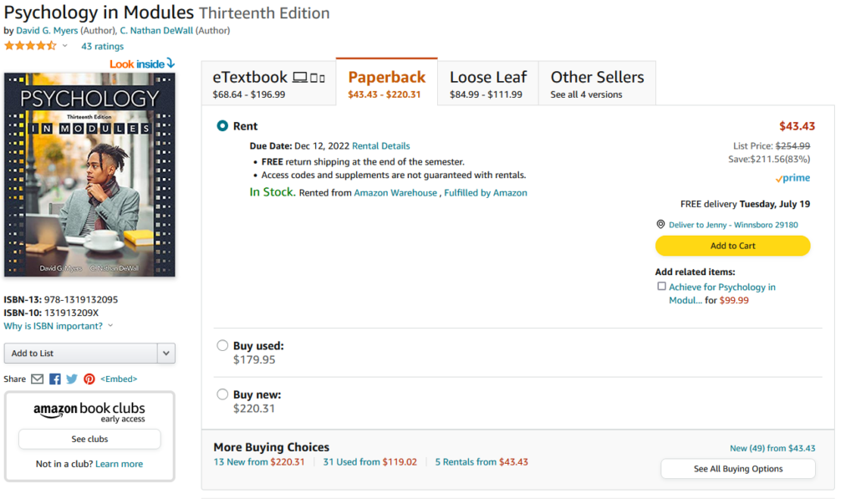Click the Look inside arrow

click(171, 64)
